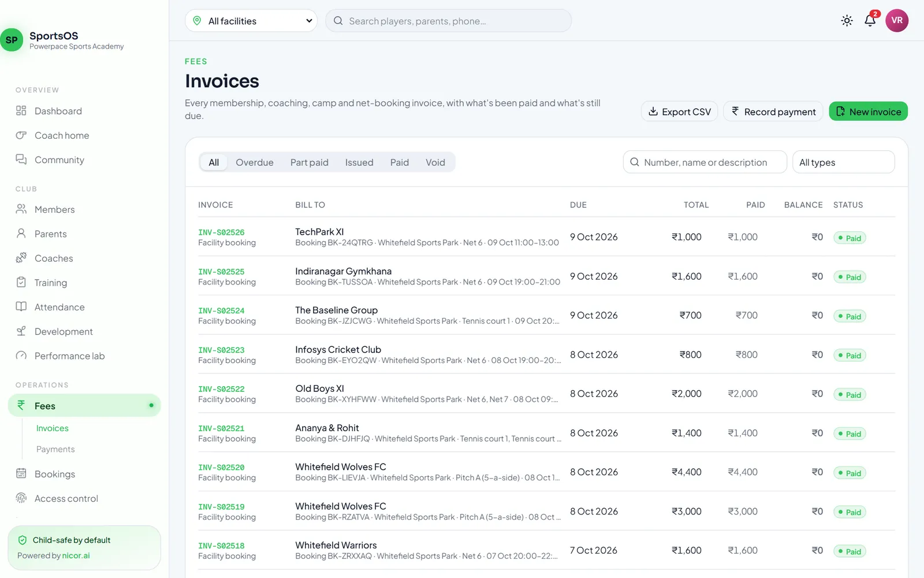Click Infosys Cricket Club bill-to name

click(338, 350)
